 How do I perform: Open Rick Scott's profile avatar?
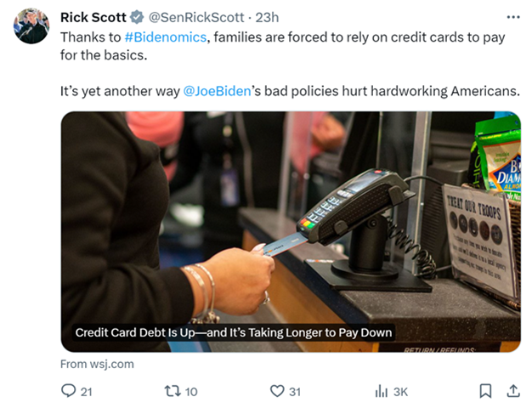(x=31, y=26)
